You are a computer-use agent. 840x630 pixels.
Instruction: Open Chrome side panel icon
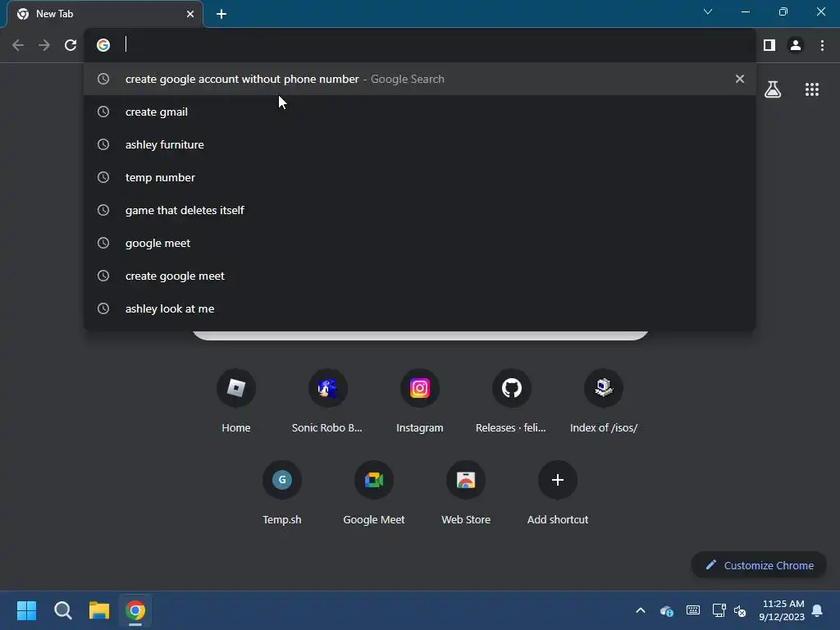click(x=769, y=45)
